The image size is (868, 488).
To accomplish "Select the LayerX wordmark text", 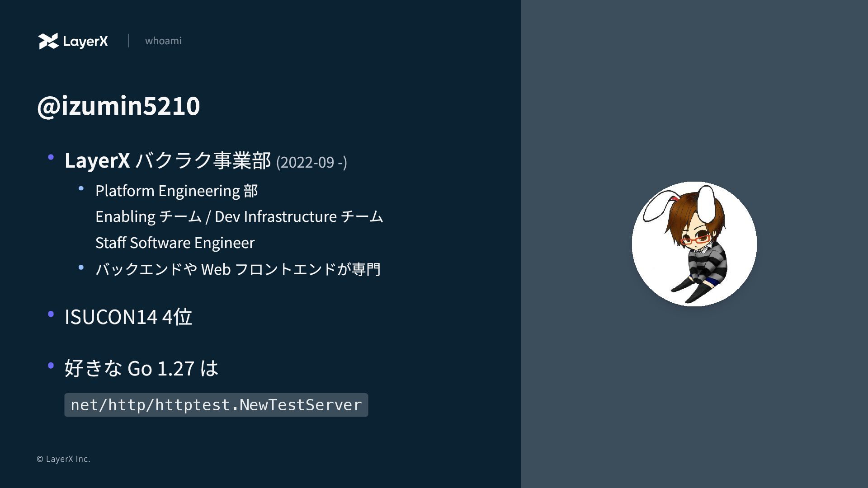I will point(85,42).
